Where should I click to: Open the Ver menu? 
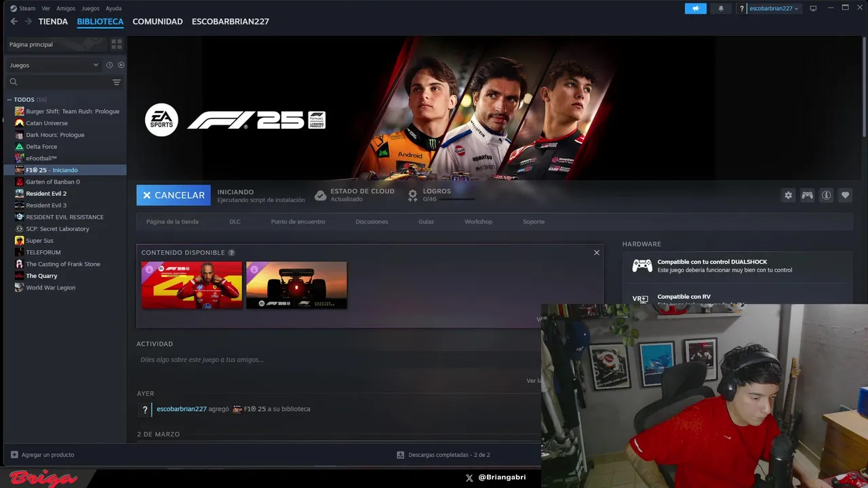[x=45, y=8]
